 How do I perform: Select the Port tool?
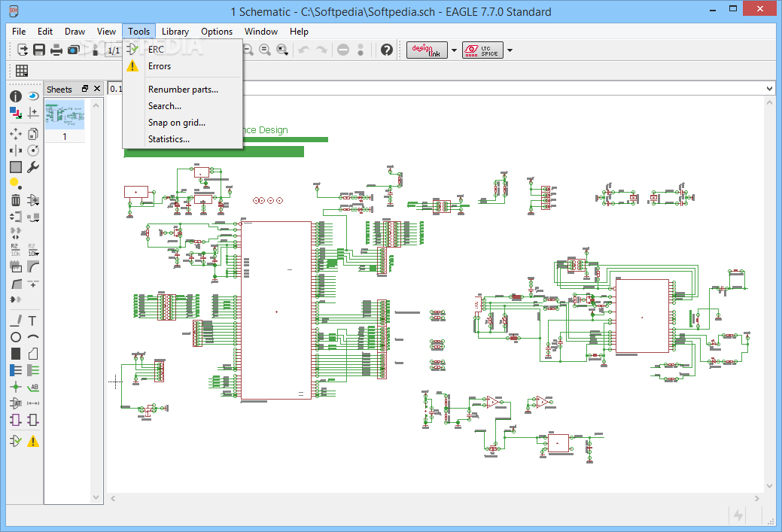tap(33, 420)
